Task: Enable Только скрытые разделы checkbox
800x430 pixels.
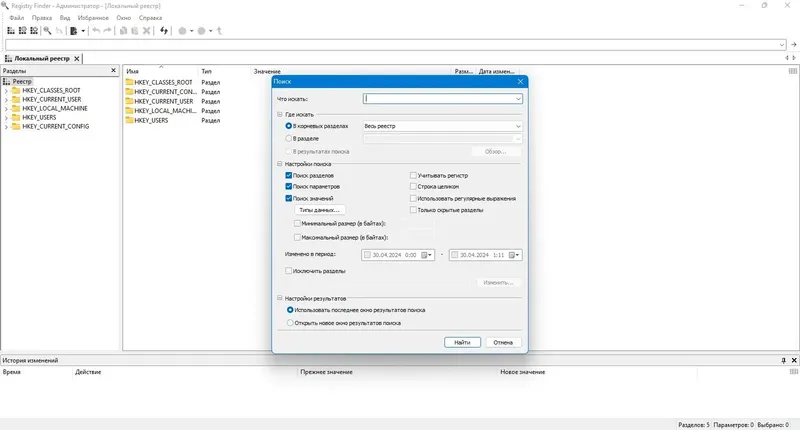Action: (413, 210)
